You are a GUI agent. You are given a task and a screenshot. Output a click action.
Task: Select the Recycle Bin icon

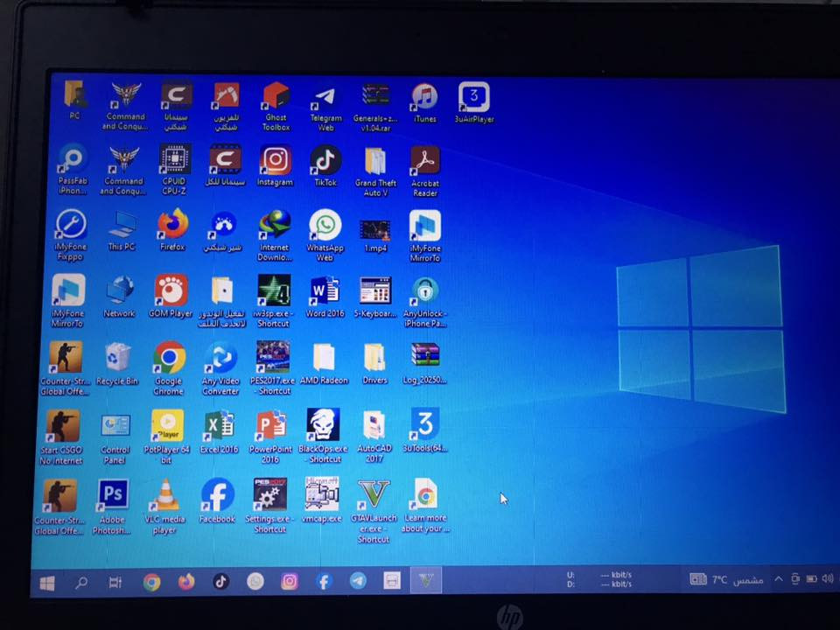117,359
